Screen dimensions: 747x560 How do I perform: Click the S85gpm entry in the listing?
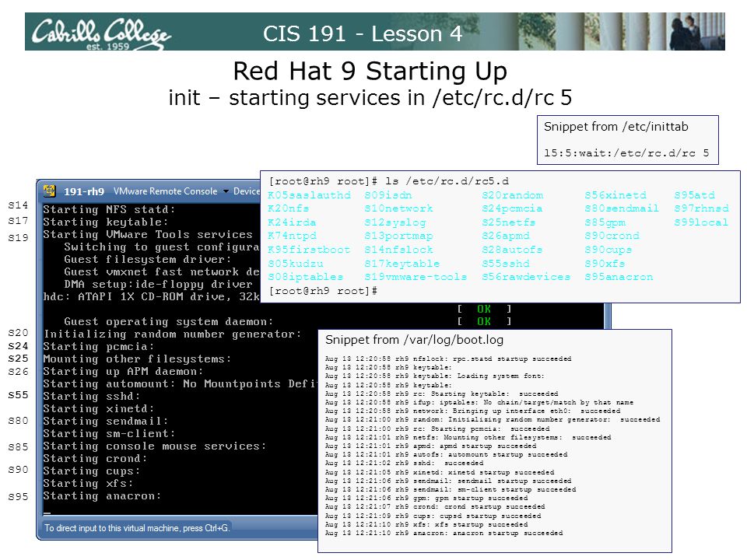pos(605,222)
